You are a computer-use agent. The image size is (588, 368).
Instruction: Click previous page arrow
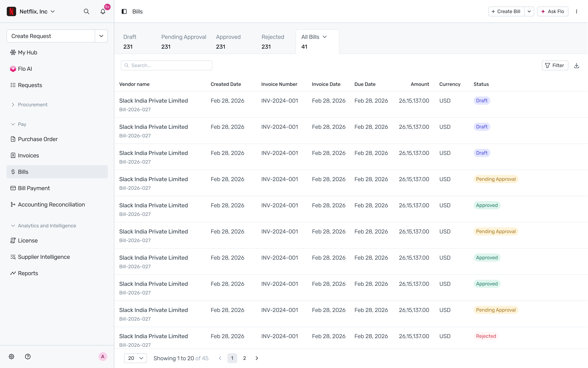tap(220, 358)
